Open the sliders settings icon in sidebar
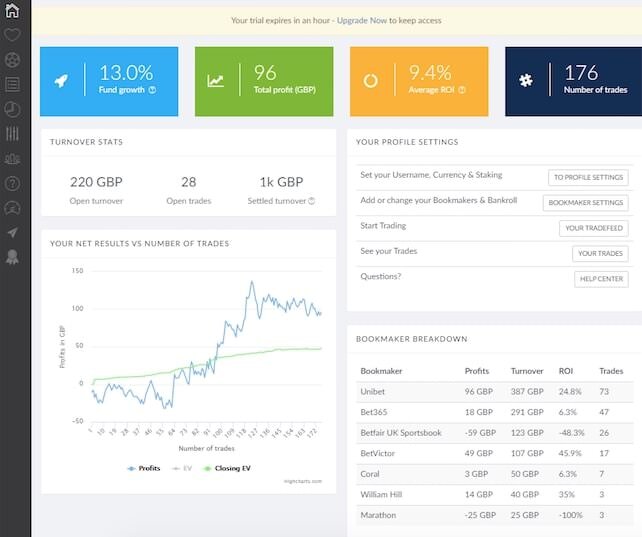The image size is (642, 537). pos(12,134)
